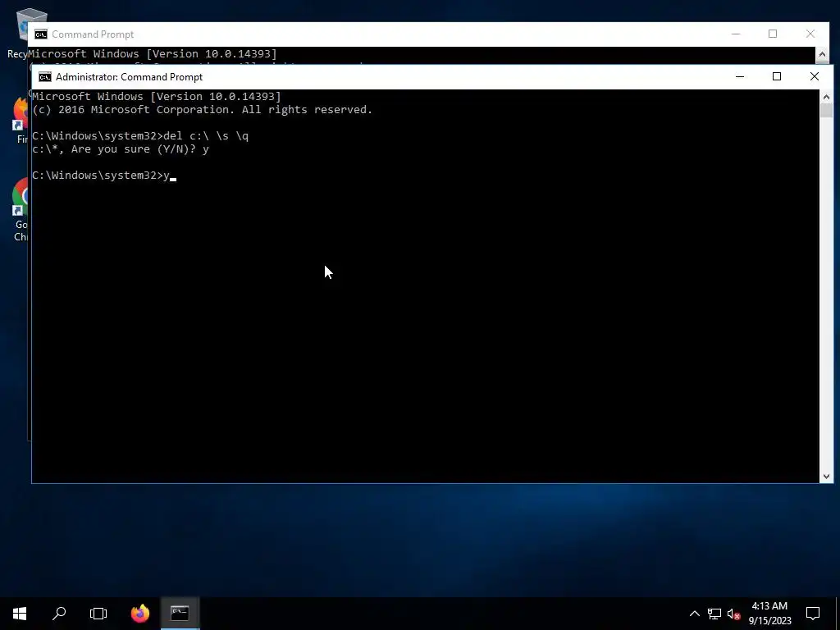
Task: Close Administrator Command Prompt window
Action: point(815,76)
